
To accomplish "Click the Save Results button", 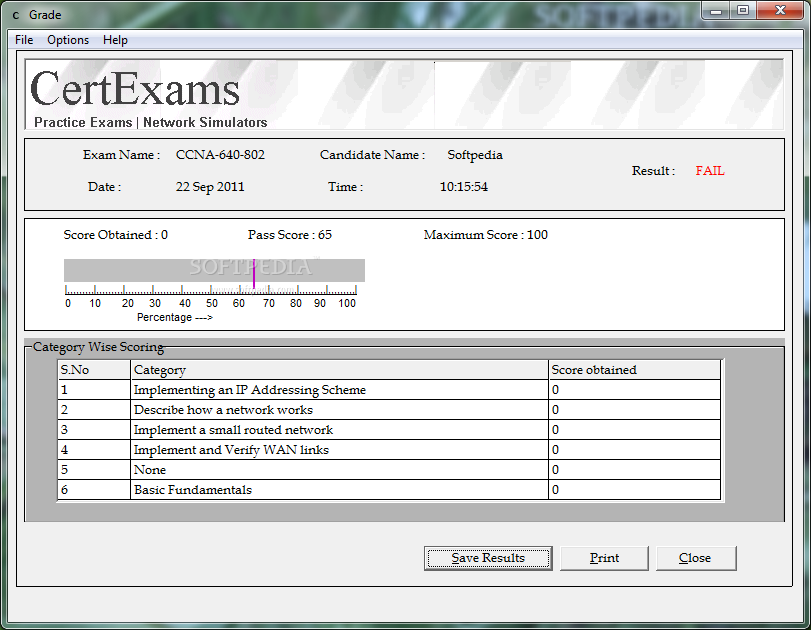I will 488,558.
